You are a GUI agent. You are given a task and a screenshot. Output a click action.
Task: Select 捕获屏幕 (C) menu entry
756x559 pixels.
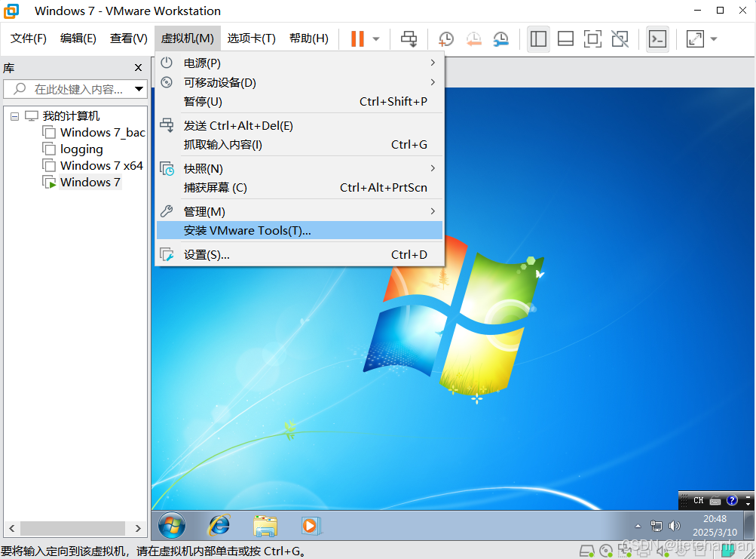(299, 187)
